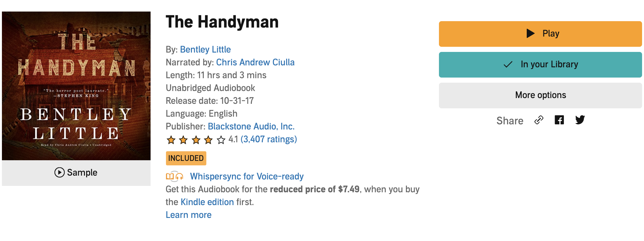Click the checkmark beside In your Library
The width and height of the screenshot is (644, 241).
[x=508, y=64]
